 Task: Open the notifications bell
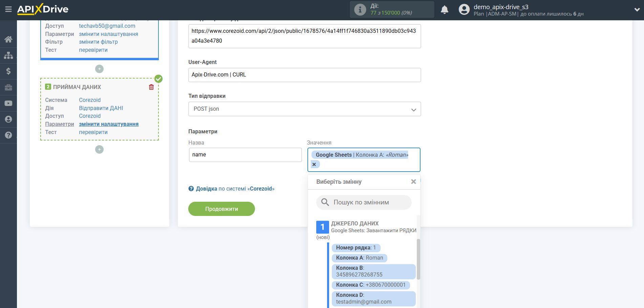[445, 9]
